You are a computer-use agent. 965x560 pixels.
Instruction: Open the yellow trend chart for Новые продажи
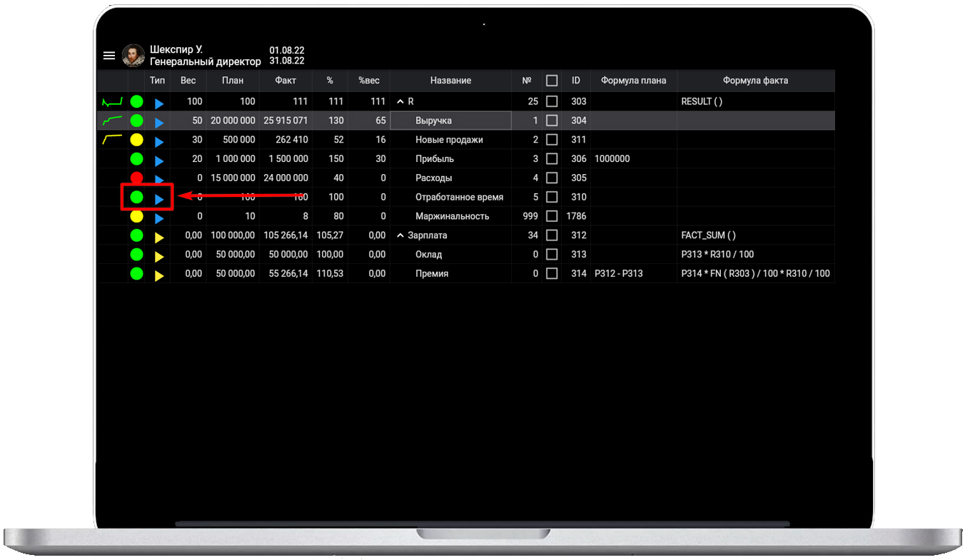point(112,140)
